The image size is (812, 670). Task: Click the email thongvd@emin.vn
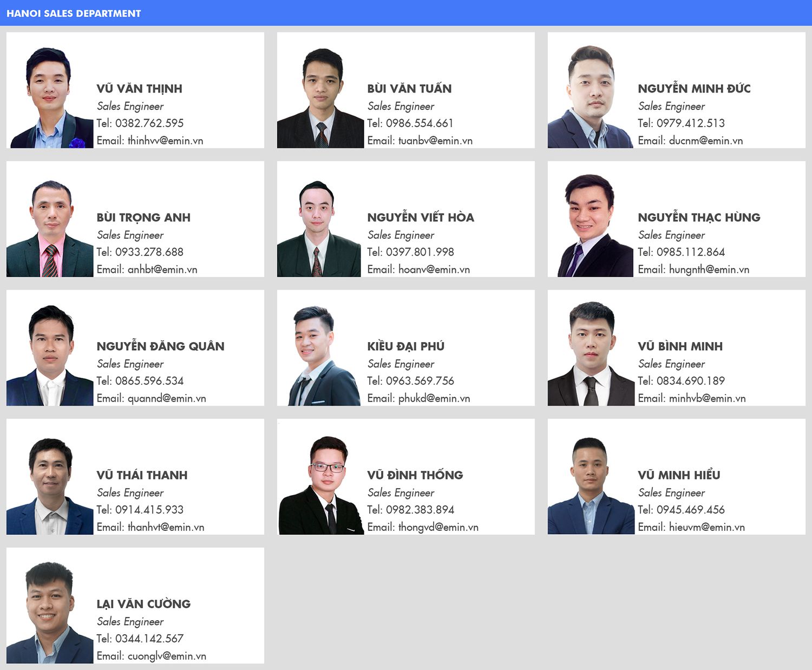pyautogui.click(x=438, y=527)
